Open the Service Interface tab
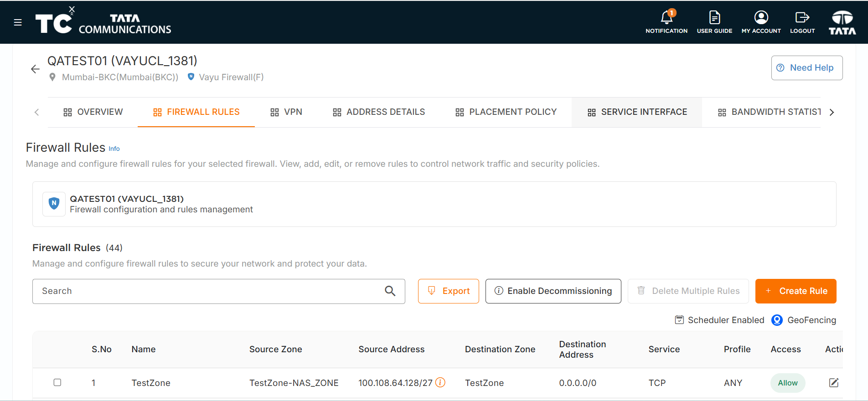Screen dimensions: 868x401 tap(637, 112)
